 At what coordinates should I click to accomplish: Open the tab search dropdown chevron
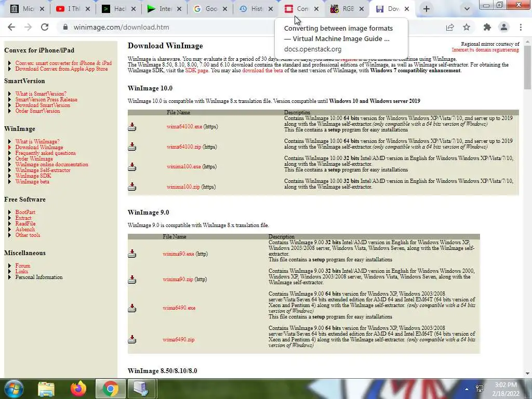[467, 9]
